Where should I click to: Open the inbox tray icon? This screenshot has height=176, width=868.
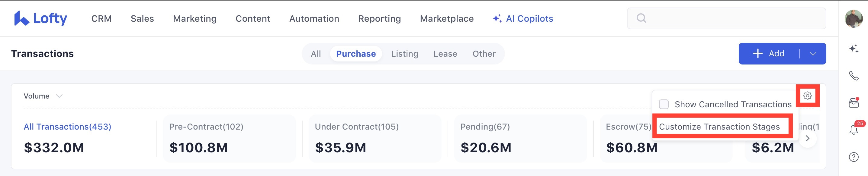pyautogui.click(x=853, y=103)
